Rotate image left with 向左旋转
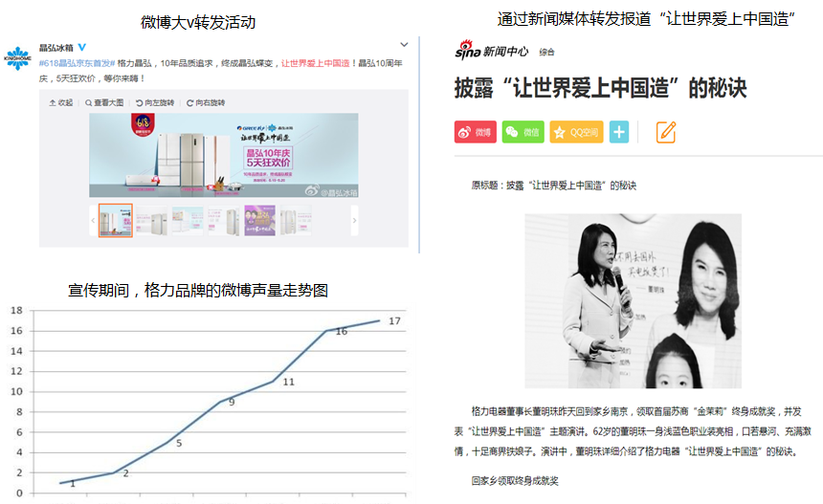The image size is (823, 504). tap(155, 102)
